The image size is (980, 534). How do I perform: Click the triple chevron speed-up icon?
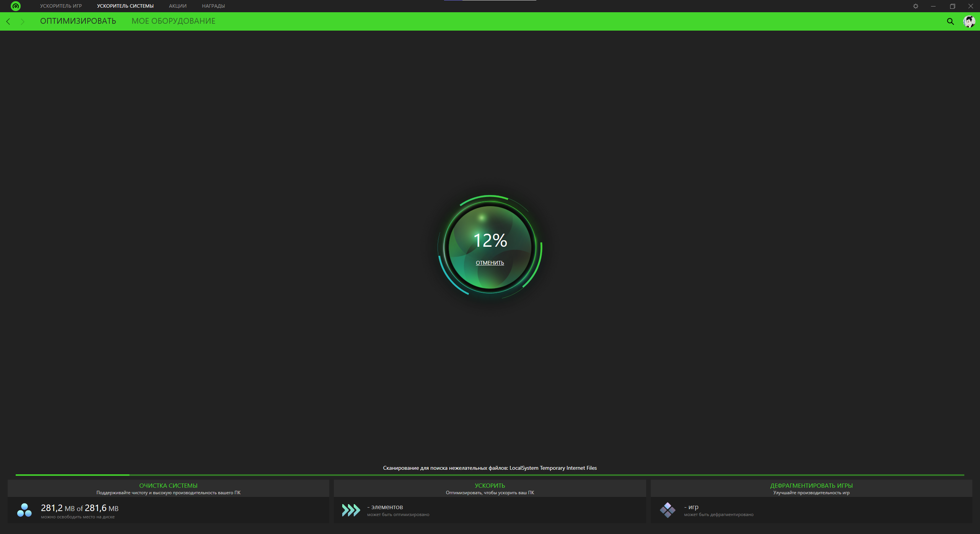point(351,510)
